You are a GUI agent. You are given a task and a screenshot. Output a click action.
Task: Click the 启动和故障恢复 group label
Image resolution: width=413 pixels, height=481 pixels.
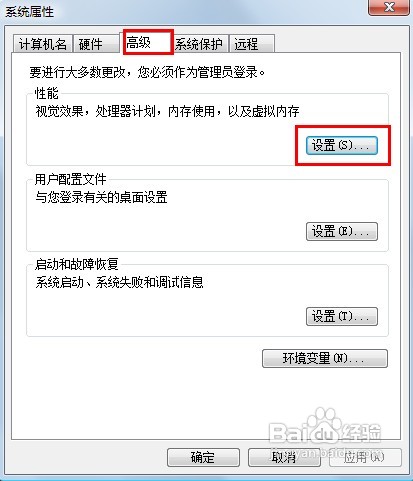coord(77,264)
